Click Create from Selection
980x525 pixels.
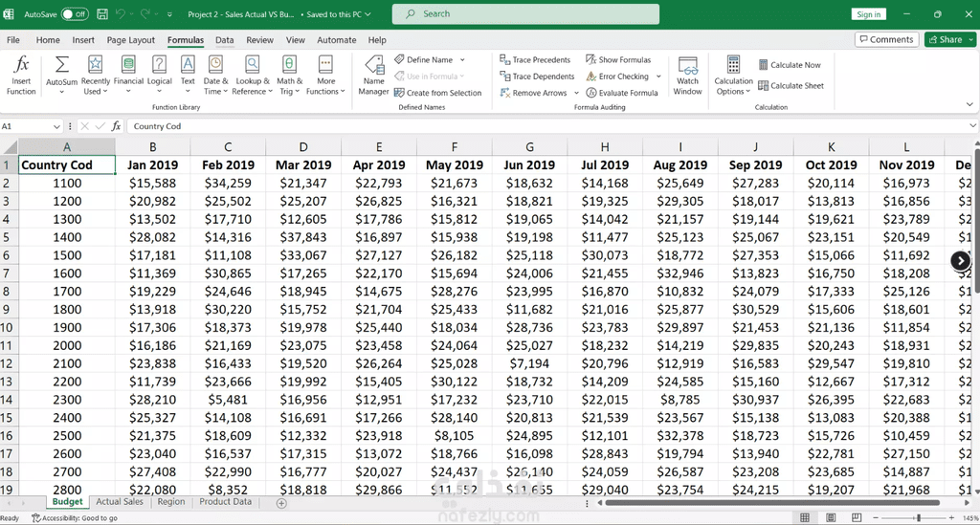click(437, 93)
